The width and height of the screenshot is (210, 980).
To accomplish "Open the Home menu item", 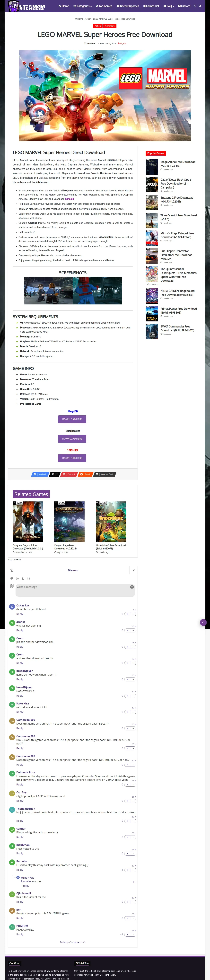I will pyautogui.click(x=64, y=6).
